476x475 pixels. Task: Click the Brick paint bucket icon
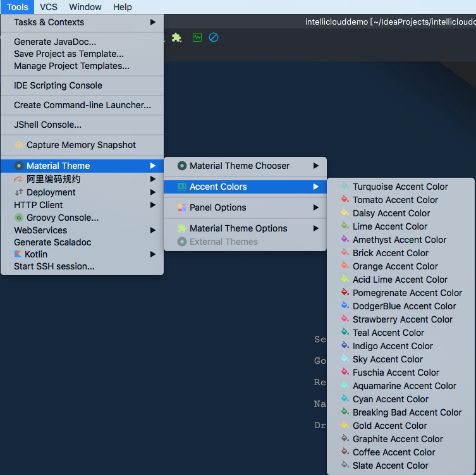(x=345, y=252)
